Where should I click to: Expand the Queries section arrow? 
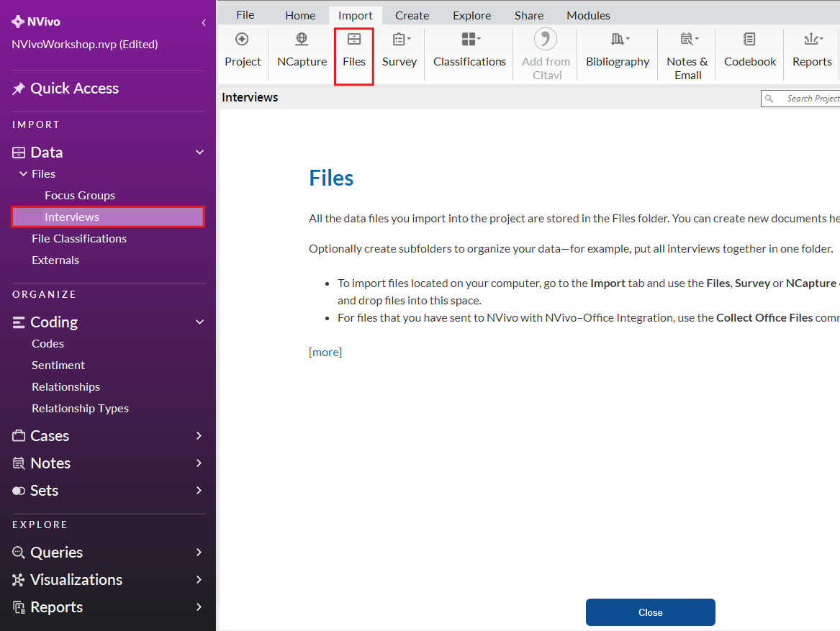point(199,552)
